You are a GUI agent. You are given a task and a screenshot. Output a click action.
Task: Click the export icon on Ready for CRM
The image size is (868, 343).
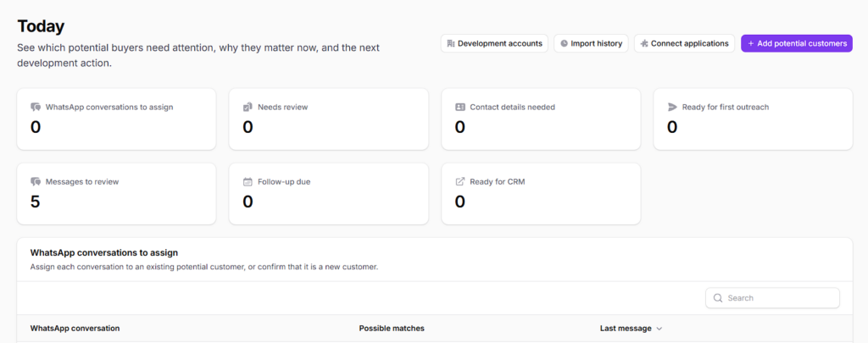click(460, 181)
